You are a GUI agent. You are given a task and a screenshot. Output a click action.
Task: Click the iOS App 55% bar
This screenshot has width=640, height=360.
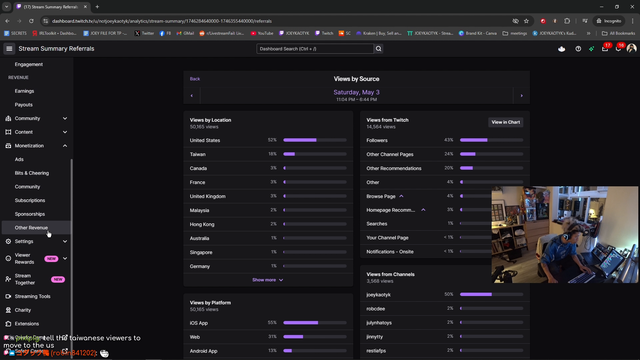[x=315, y=323]
